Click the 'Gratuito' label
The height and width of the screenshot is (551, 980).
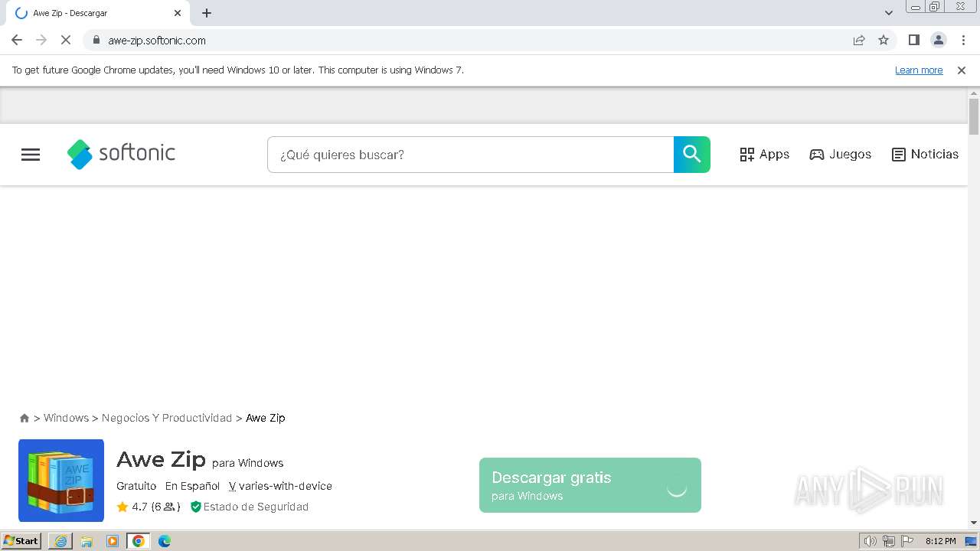[x=136, y=486]
